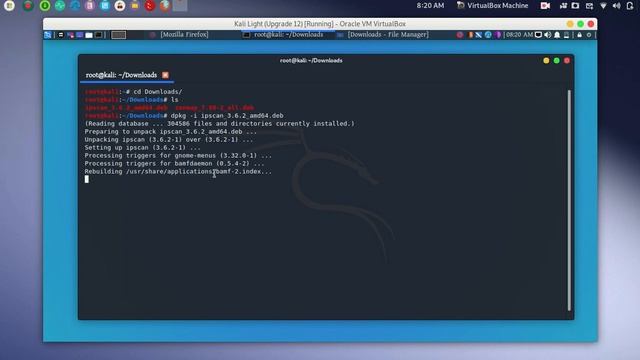
Task: Click the Kali panel lock screen icon
Action: (580, 35)
